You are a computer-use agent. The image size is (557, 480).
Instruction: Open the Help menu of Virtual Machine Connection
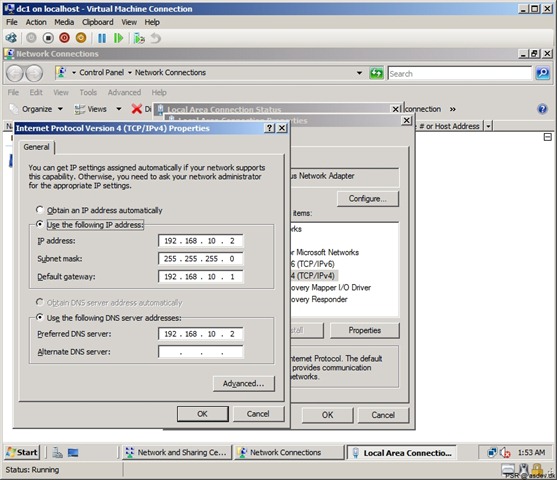(x=152, y=22)
